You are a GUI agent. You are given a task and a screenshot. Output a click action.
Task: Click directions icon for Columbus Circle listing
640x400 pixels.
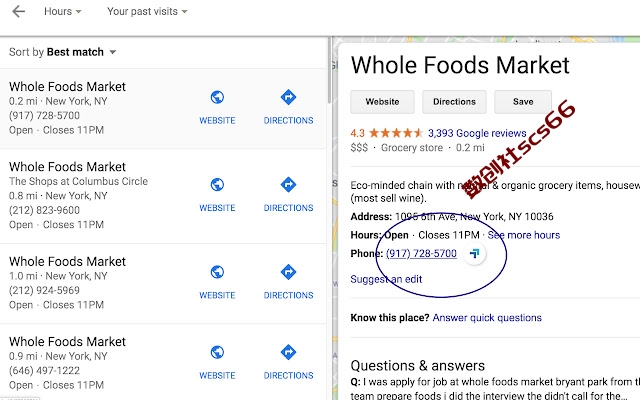(288, 185)
